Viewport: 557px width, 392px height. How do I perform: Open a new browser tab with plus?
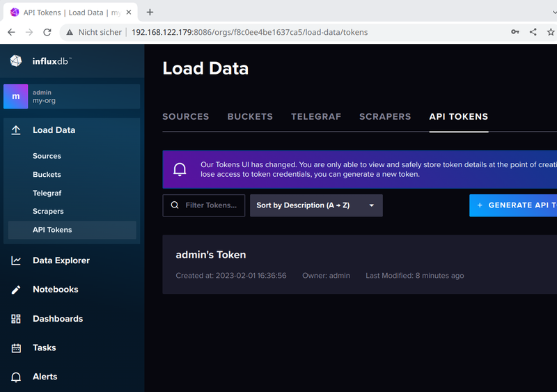(150, 13)
